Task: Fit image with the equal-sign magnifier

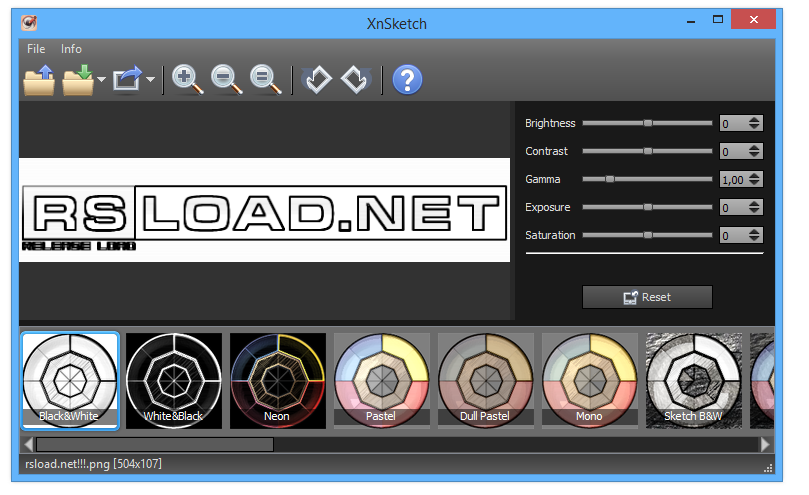Action: [265, 80]
